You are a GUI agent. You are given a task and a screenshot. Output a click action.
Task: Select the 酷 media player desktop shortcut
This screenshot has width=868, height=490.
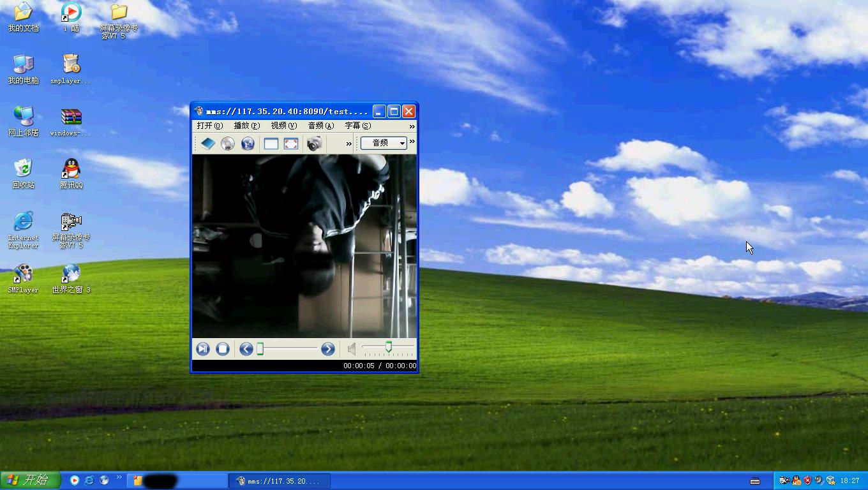click(x=71, y=17)
